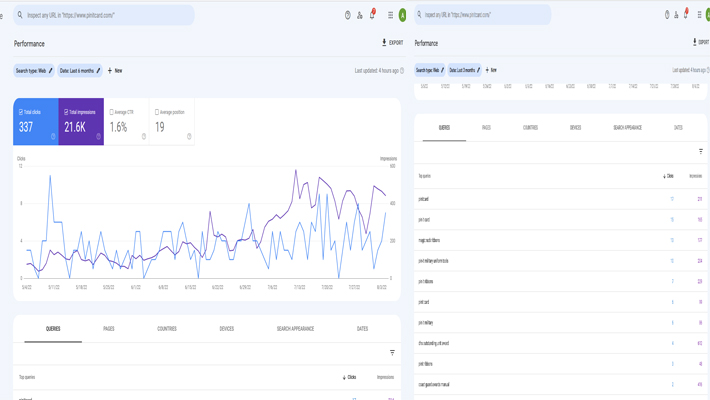Screen dimensions: 710x400
Task: Open the 'Date: Last 3 months' filter chip
Action: click(x=465, y=70)
